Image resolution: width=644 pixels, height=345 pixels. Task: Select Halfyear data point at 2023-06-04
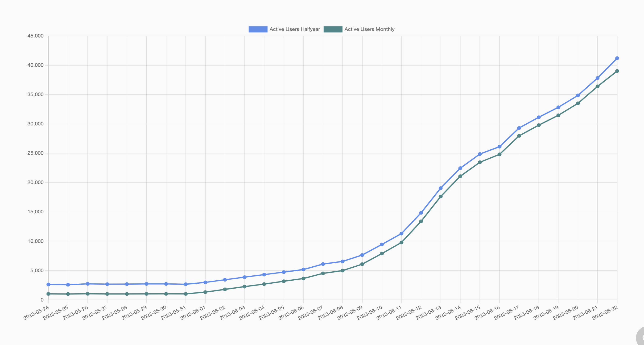[264, 275]
